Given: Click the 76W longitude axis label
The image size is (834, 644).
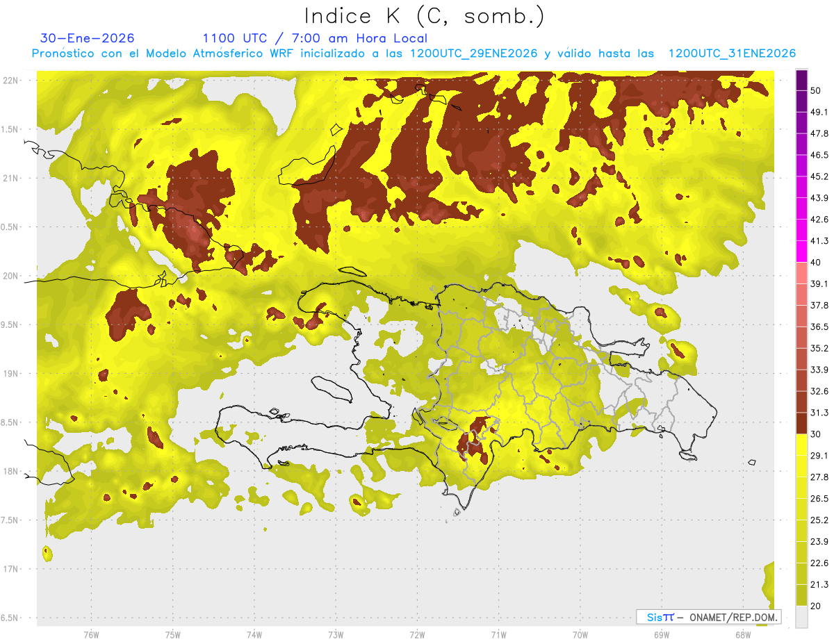Looking at the screenshot, I should coord(91,634).
